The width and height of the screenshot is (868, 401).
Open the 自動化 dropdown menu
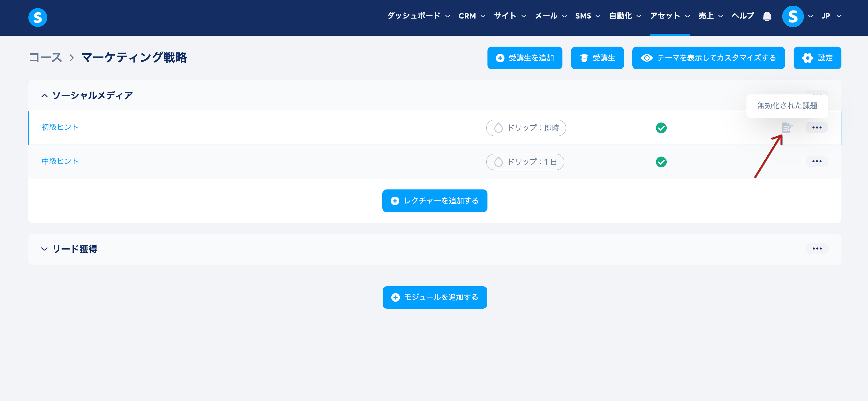[x=625, y=16]
